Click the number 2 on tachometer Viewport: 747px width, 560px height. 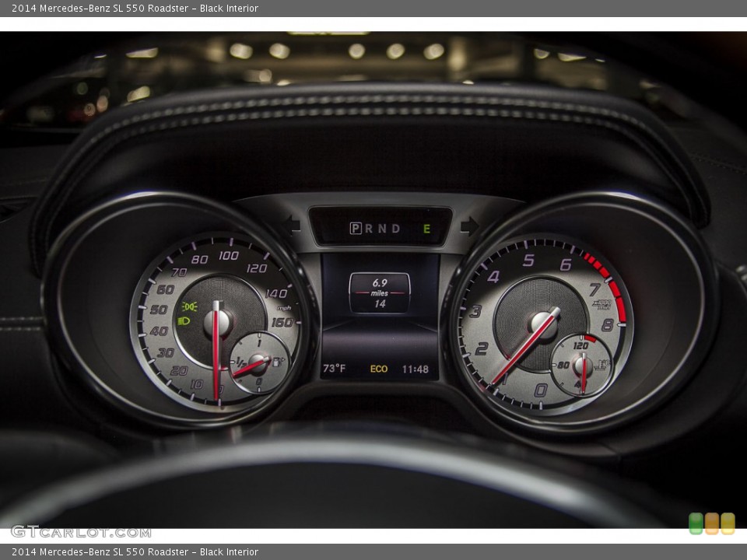[x=482, y=348]
